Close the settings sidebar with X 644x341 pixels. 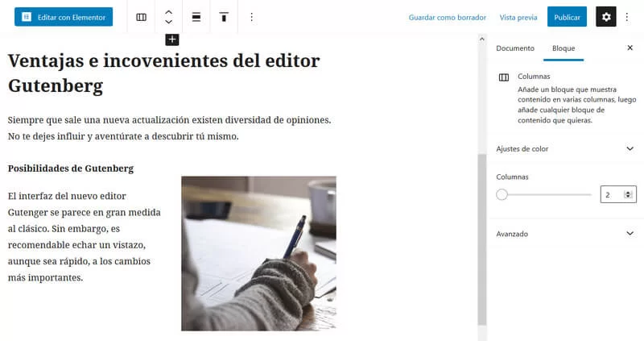pyautogui.click(x=630, y=48)
